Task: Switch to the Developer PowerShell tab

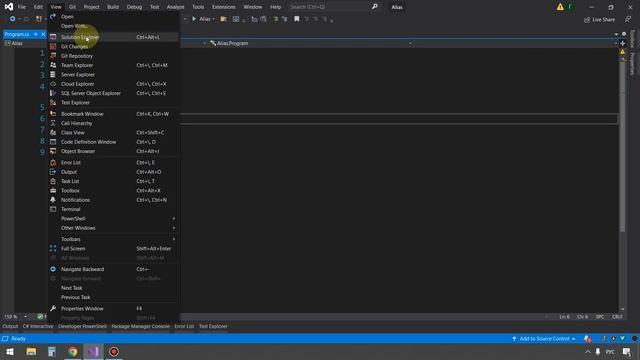Action: point(82,327)
